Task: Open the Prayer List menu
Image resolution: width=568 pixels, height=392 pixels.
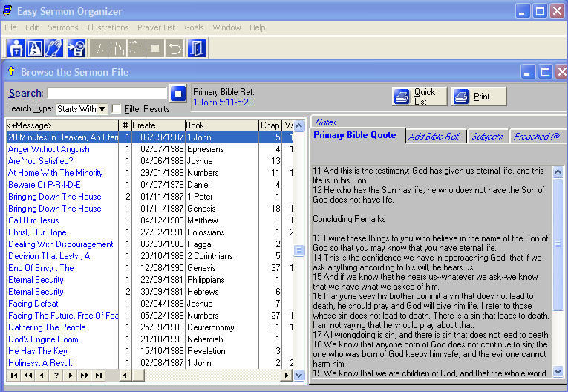Action: 156,27
